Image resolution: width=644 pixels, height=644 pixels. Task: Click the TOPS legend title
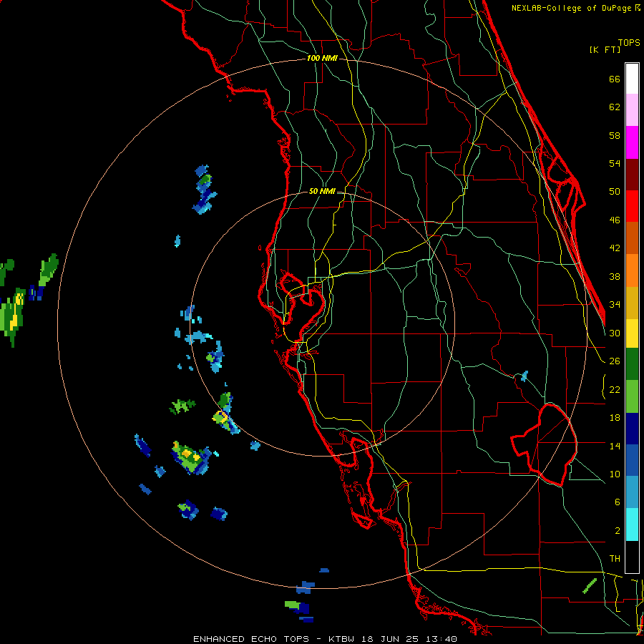(629, 43)
